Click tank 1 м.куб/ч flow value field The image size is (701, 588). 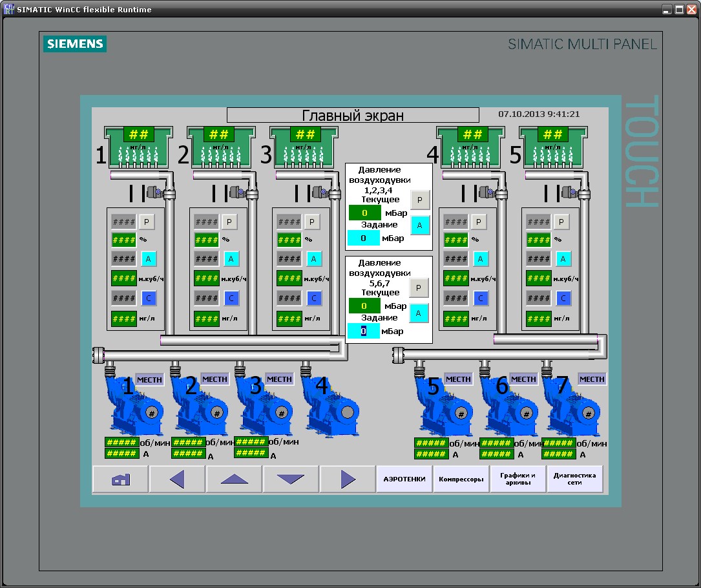tap(124, 278)
